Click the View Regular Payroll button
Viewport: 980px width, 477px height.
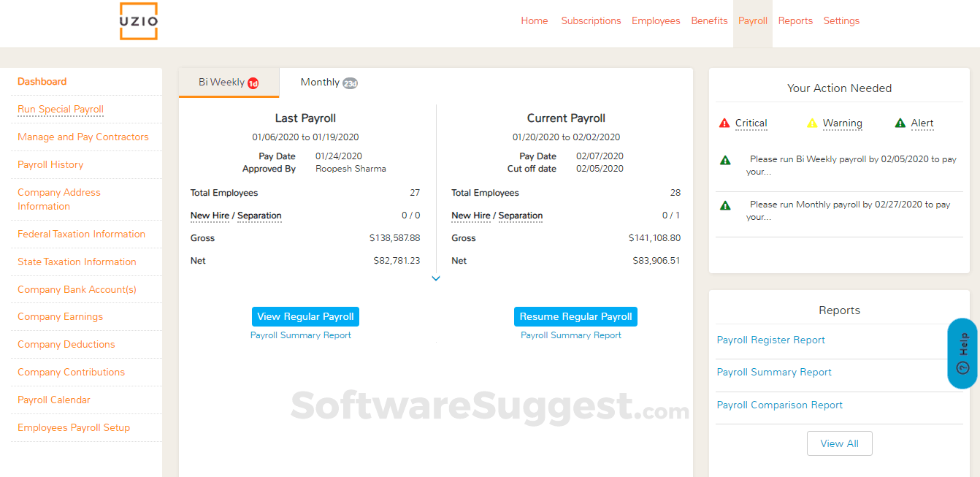click(x=305, y=316)
